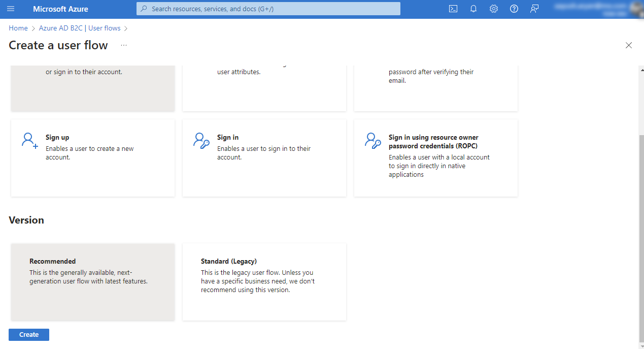The width and height of the screenshot is (644, 349).
Task: Go to Azure AD B2C User flows breadcrumb
Action: click(79, 28)
